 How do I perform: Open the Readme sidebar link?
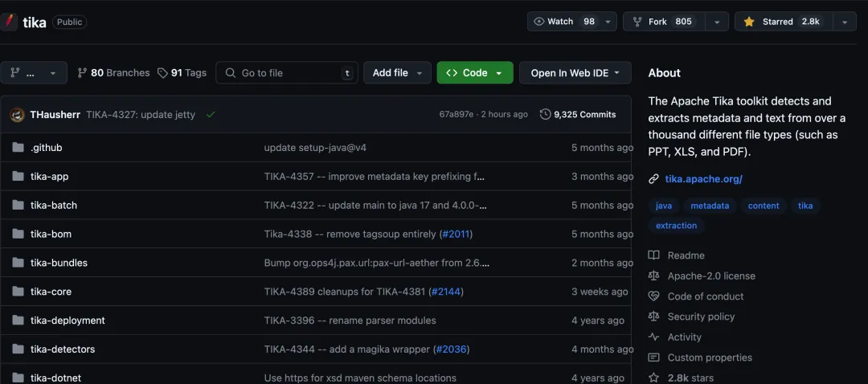point(686,255)
